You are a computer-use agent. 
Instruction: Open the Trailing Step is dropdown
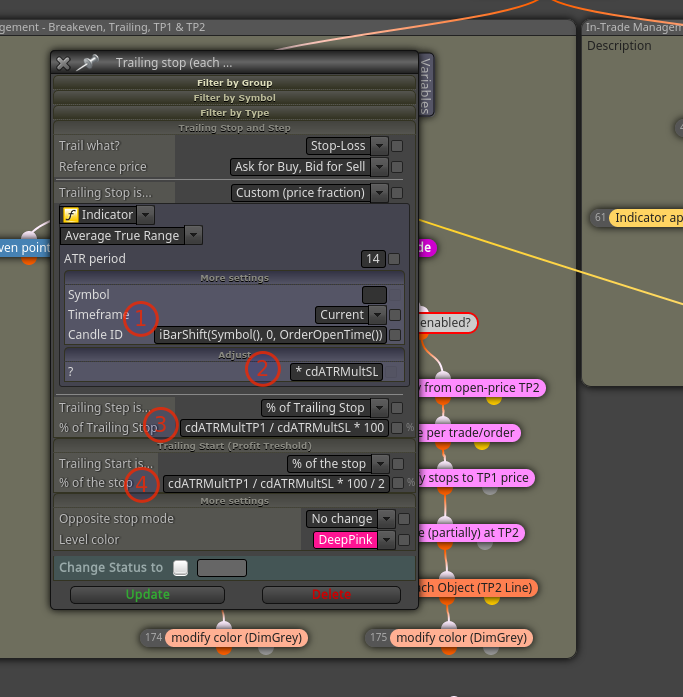pos(324,408)
